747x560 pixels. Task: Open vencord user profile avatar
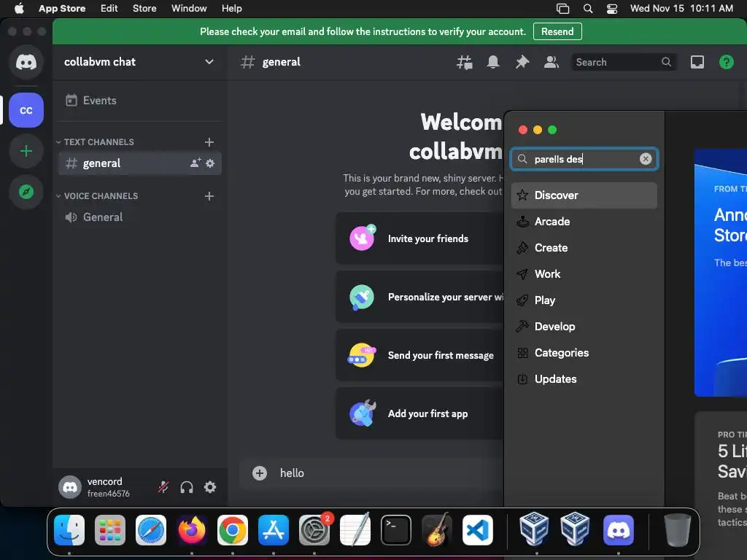coord(70,487)
